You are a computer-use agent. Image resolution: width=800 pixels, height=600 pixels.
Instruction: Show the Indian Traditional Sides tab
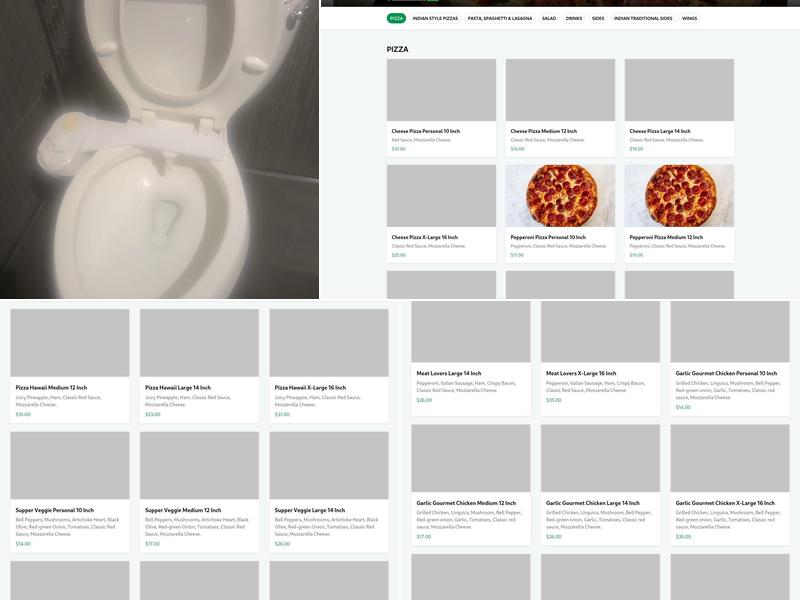coord(643,18)
